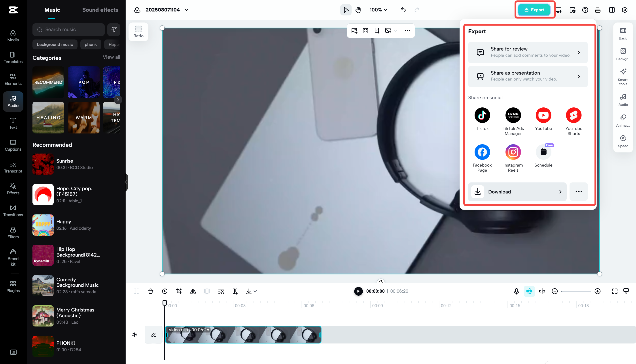Open Share for review option
This screenshot has width=636, height=364.
point(528,52)
